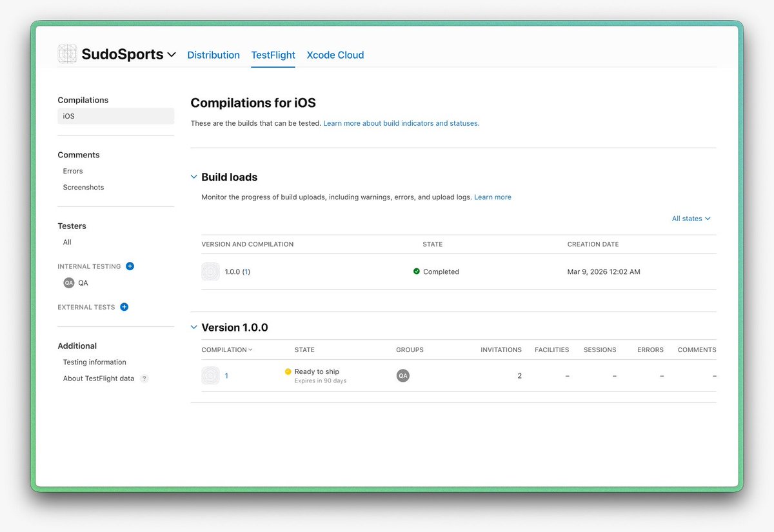Open the QA group in sidebar

click(83, 283)
